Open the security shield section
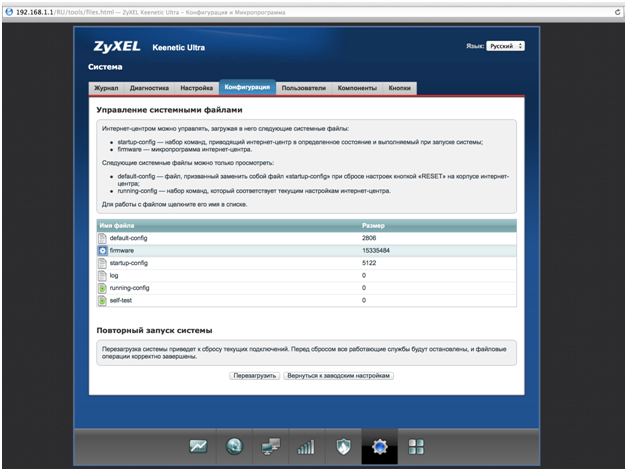 (x=343, y=448)
